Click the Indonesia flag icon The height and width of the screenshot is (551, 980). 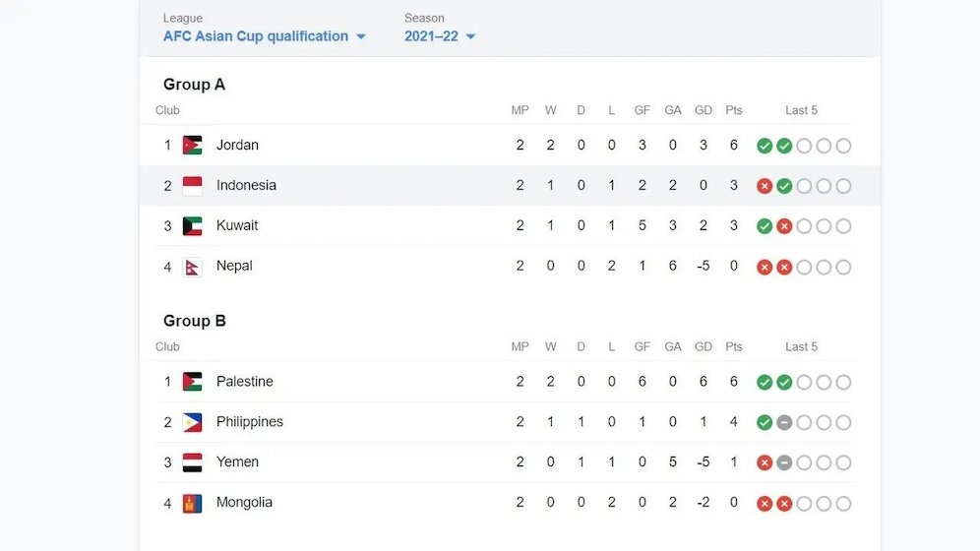click(x=192, y=186)
